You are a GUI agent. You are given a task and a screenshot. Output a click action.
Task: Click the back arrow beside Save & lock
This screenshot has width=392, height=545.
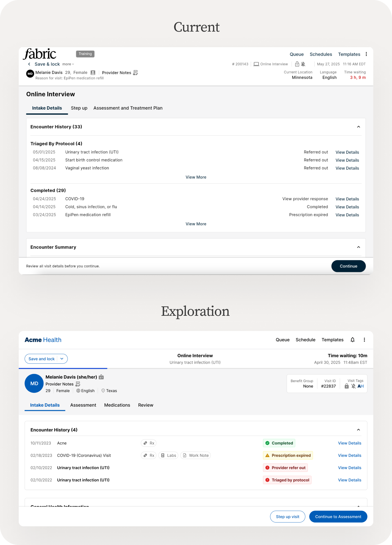pyautogui.click(x=29, y=64)
